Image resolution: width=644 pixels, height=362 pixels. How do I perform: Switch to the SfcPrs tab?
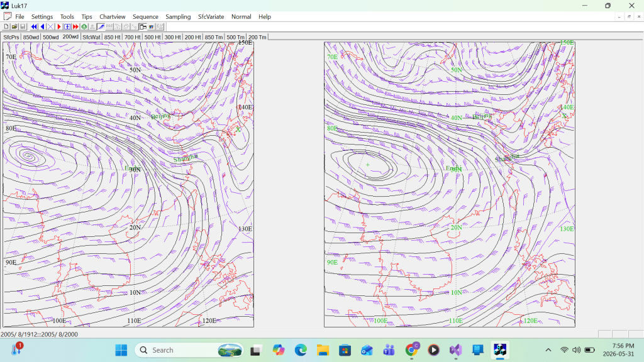click(11, 37)
